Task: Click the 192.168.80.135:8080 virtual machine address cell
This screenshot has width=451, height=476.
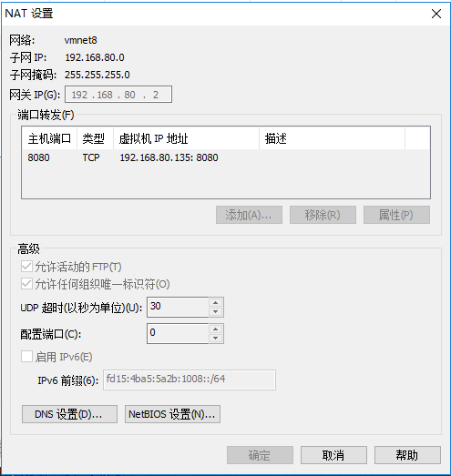Action: click(x=169, y=157)
